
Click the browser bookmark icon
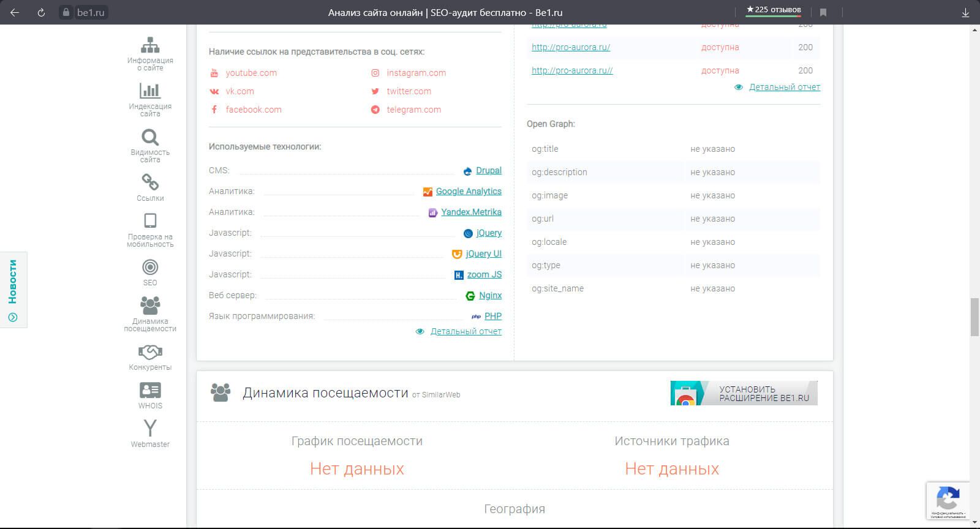click(823, 12)
